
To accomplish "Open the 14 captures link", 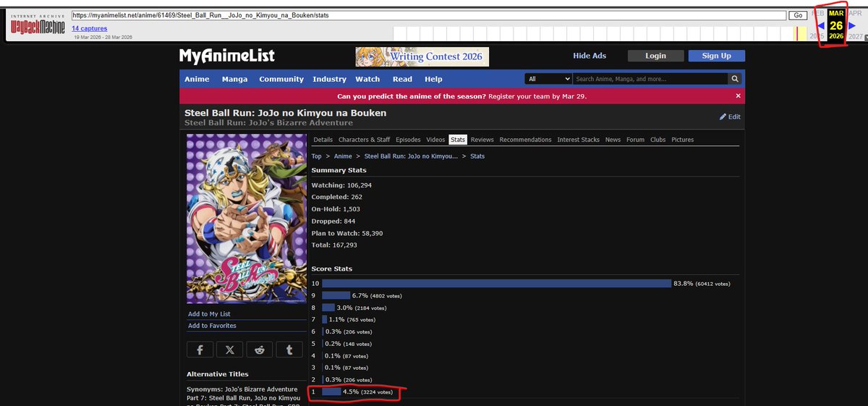I will (x=90, y=29).
